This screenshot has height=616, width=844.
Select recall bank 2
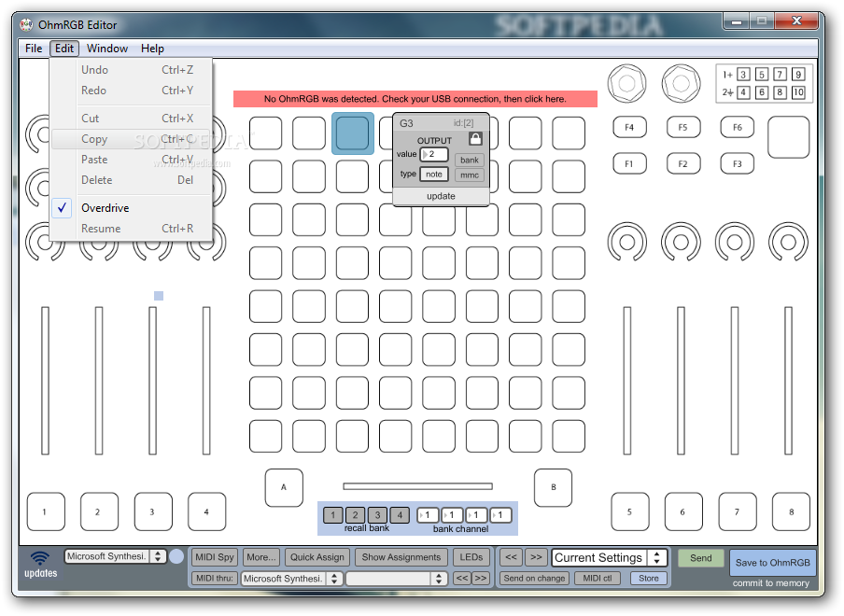(356, 515)
